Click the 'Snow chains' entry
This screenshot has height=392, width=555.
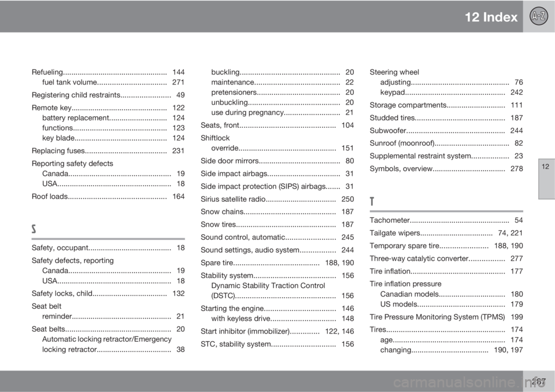click(x=277, y=212)
